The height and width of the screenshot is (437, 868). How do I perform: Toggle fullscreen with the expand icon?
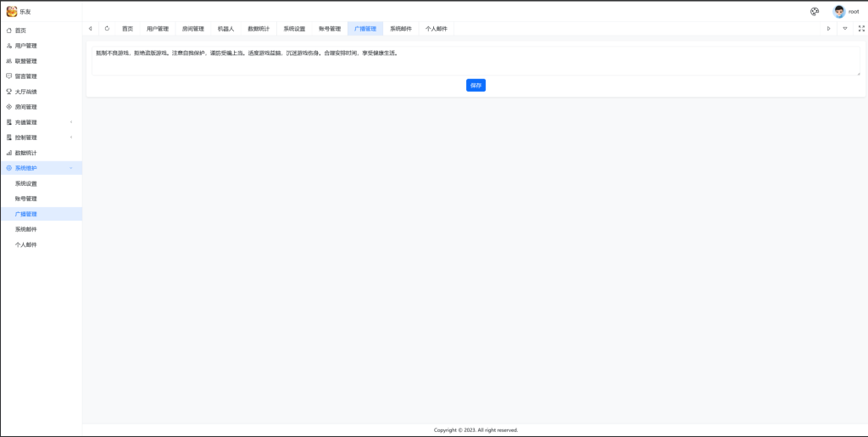point(861,28)
